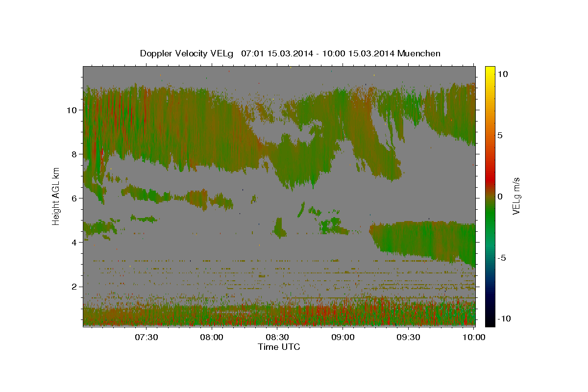This screenshot has width=588, height=392.
Task: Click the colorbar value -5 label
Action: [x=502, y=258]
